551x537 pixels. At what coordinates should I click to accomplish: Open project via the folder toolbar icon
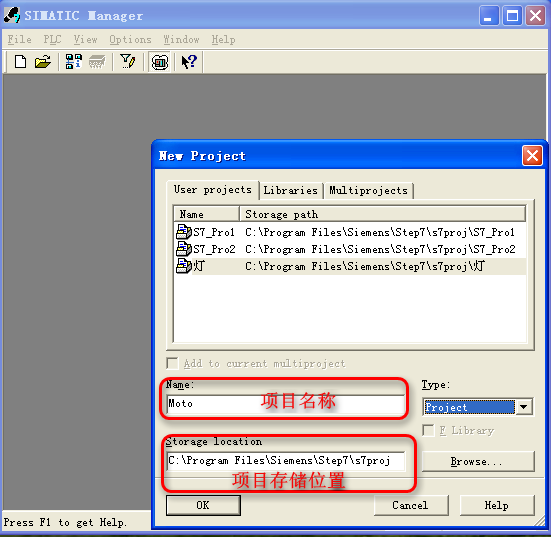point(43,62)
